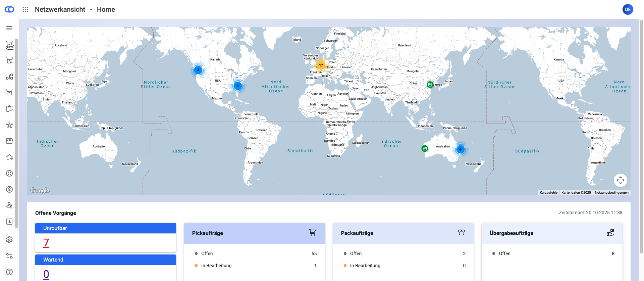Image resolution: width=644 pixels, height=281 pixels.
Task: Open the help question mark icon
Action: [9, 272]
